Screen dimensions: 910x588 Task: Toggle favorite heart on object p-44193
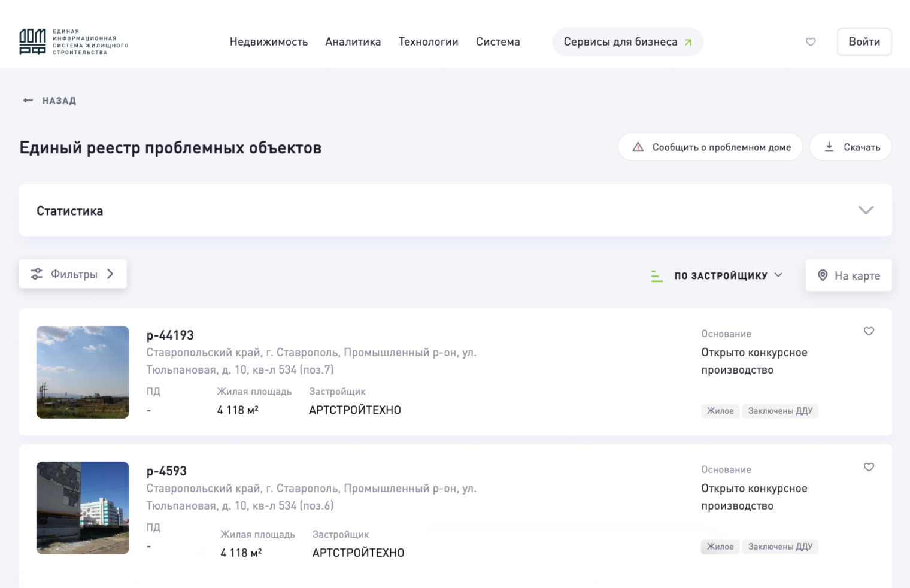point(869,331)
